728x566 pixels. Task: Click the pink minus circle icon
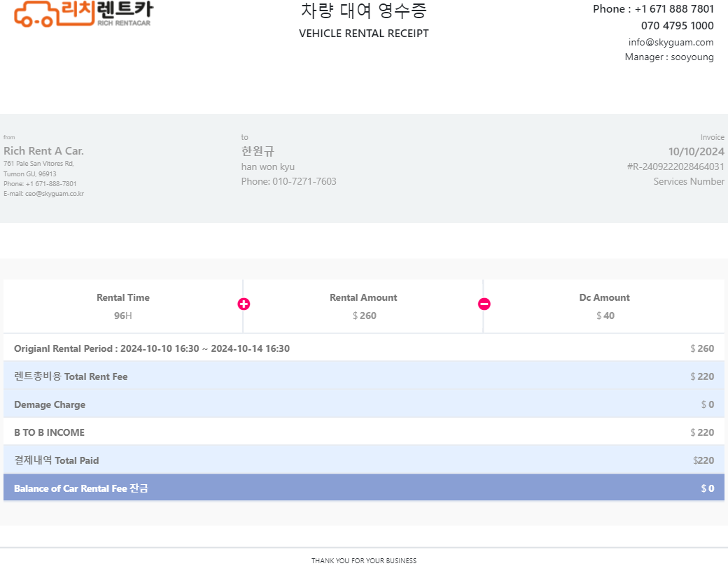484,304
